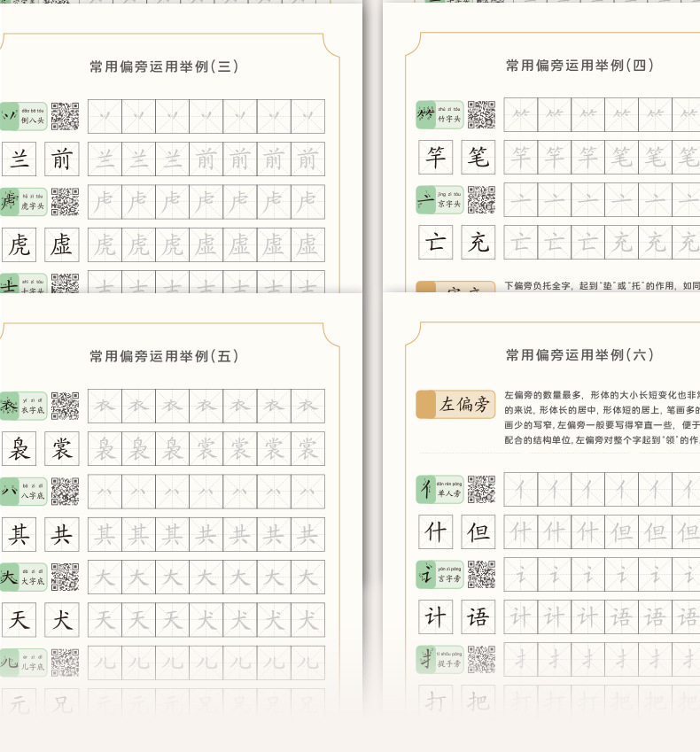Viewport: 700px width, 752px height.
Task: Click the QR code beside 京字头
Action: pyautogui.click(x=481, y=199)
